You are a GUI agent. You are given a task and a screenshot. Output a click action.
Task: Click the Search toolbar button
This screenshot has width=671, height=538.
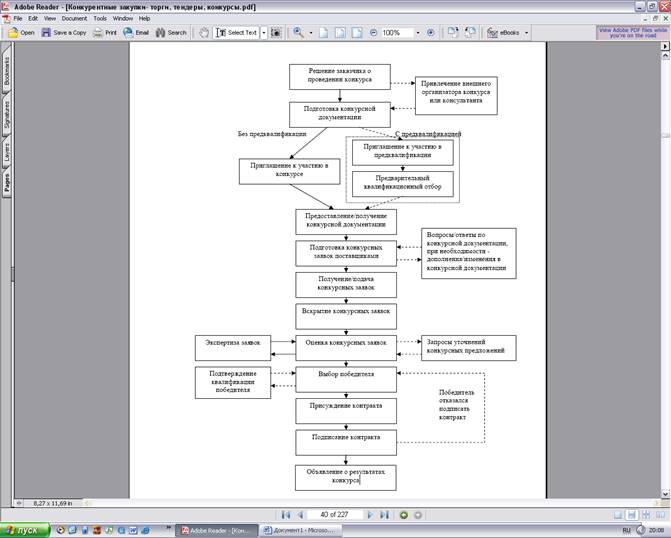171,32
